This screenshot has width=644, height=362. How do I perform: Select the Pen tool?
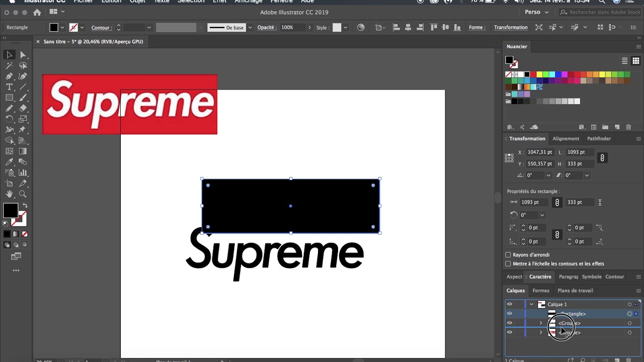point(9,76)
